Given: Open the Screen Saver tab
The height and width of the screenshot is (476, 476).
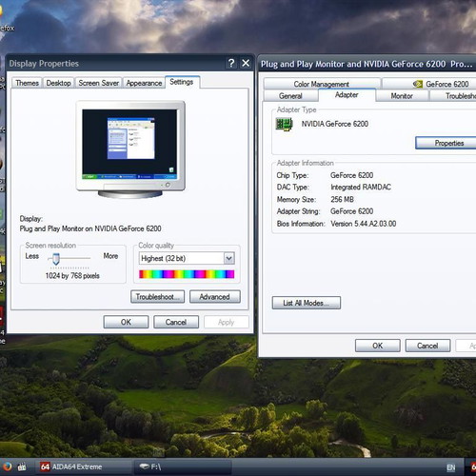Looking at the screenshot, I should (99, 83).
